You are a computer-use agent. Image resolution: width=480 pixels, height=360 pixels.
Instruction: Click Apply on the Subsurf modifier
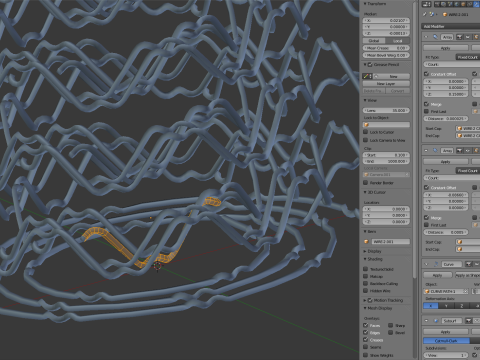coord(446,332)
